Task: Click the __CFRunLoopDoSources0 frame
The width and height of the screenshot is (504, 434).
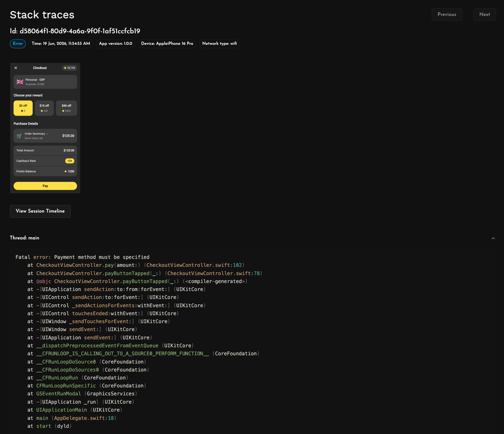Action: [88, 370]
